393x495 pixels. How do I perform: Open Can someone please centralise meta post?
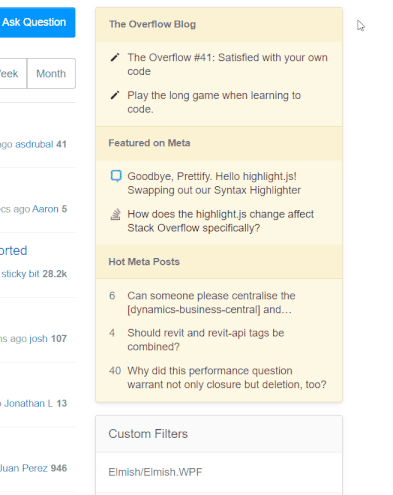click(211, 303)
